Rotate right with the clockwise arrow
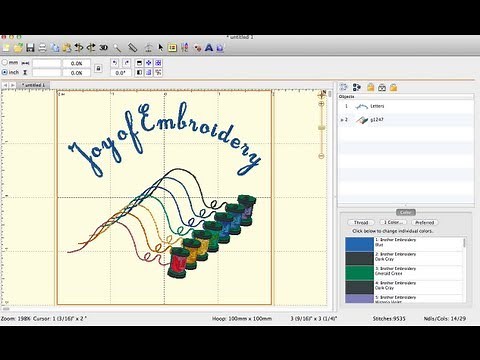The width and height of the screenshot is (480, 360). [127, 63]
